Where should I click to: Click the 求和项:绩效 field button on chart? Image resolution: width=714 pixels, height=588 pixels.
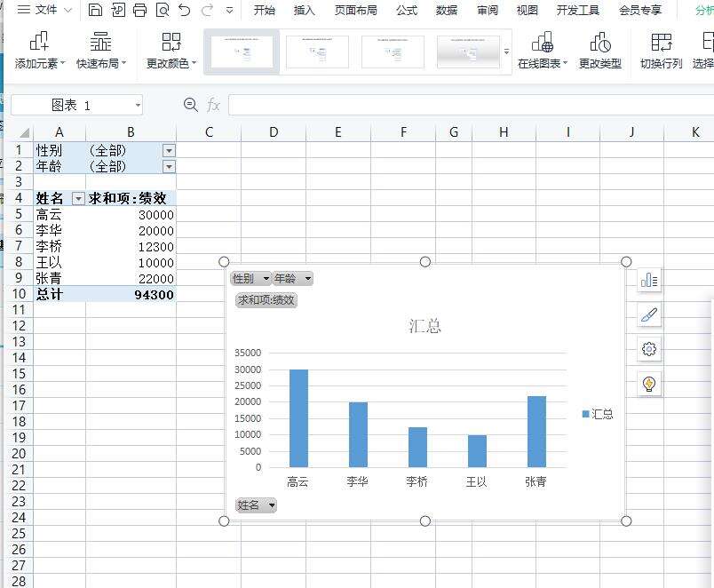pos(266,300)
